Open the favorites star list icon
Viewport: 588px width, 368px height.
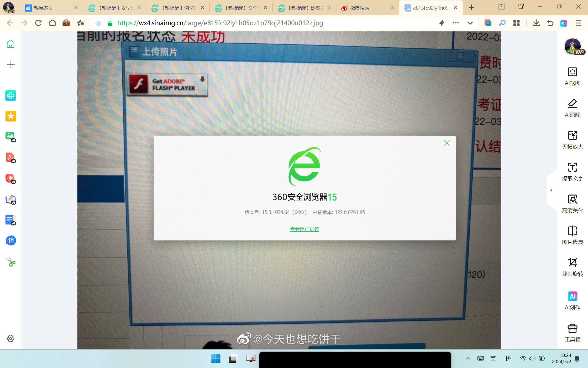tap(80, 23)
